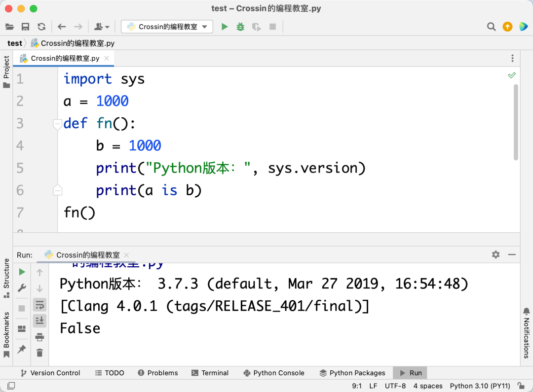This screenshot has width=533, height=392.
Task: Click the Synchronize reload icon in toolbar
Action: [x=41, y=27]
